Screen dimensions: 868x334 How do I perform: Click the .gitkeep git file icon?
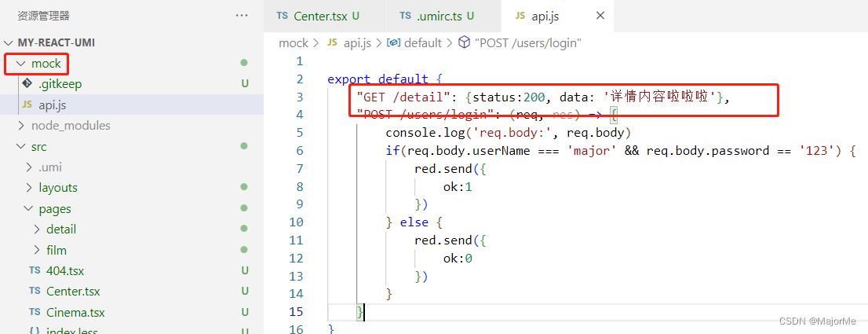tap(27, 83)
